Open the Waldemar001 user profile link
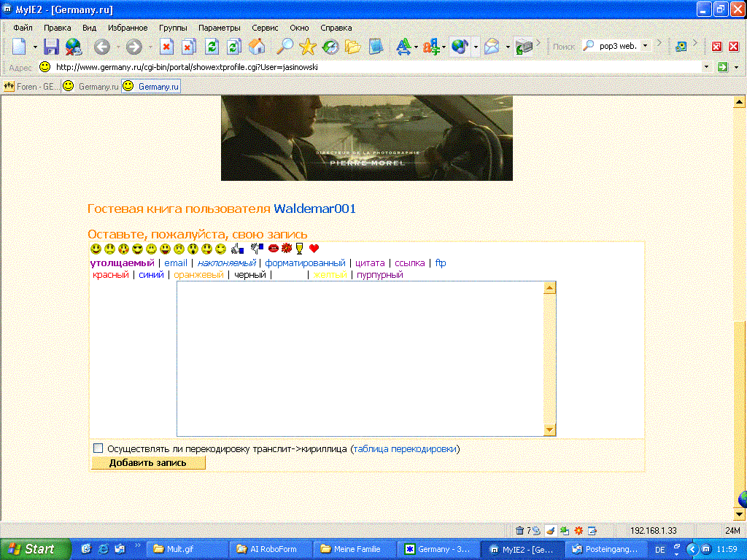This screenshot has width=747, height=560. pos(314,209)
